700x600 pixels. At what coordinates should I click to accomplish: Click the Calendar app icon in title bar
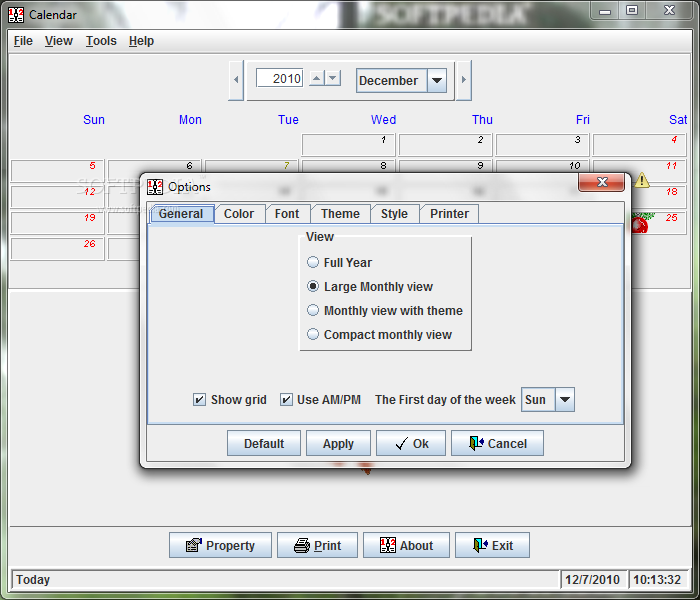pyautogui.click(x=16, y=15)
